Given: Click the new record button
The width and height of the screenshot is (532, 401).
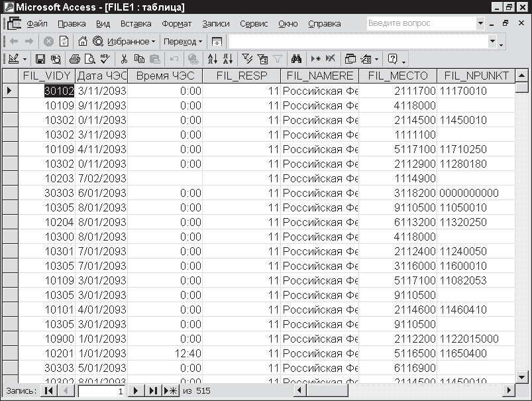Looking at the screenshot, I should click(170, 391).
